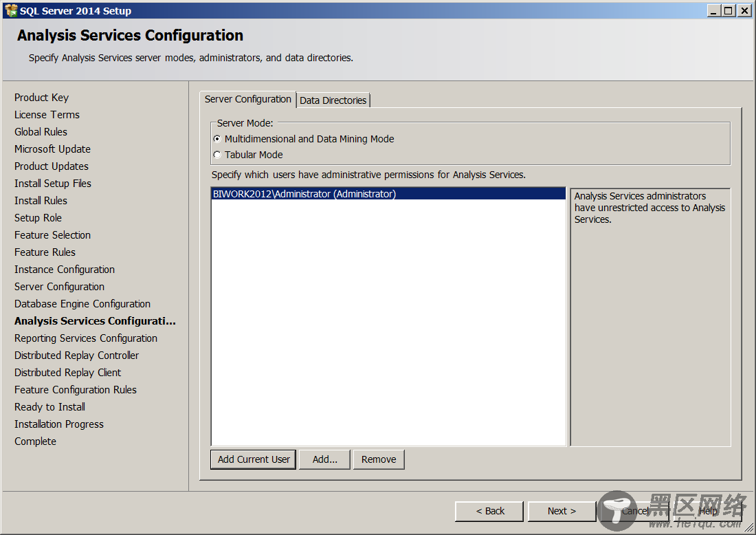The image size is (756, 535).
Task: Proceed with the Next button
Action: pos(562,511)
